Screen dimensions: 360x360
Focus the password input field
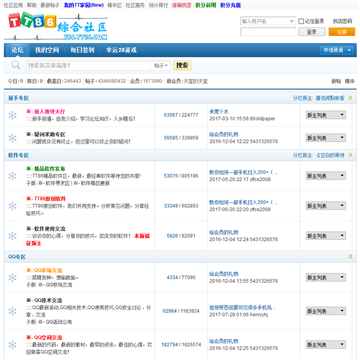(x=268, y=32)
